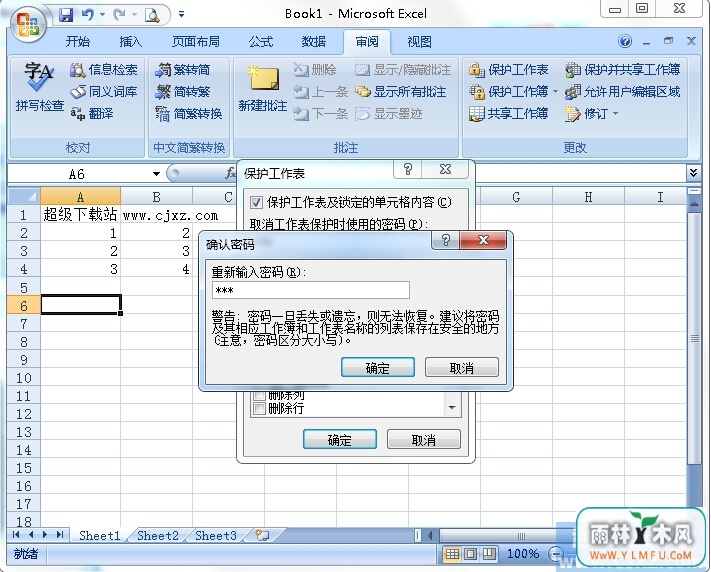This screenshot has height=572, width=711.
Task: Open the Translate tool (翻译)
Action: click(x=92, y=113)
